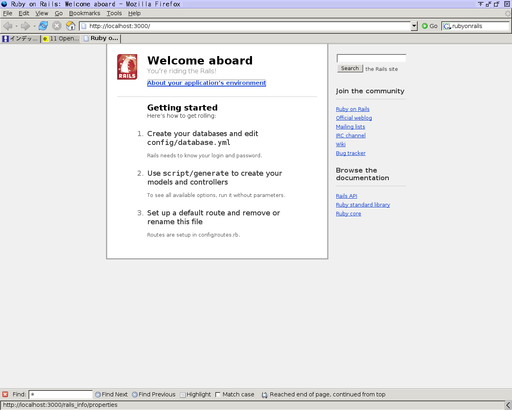Click the 'Reached end of page' status message
This screenshot has width=512, height=410.
[327, 394]
